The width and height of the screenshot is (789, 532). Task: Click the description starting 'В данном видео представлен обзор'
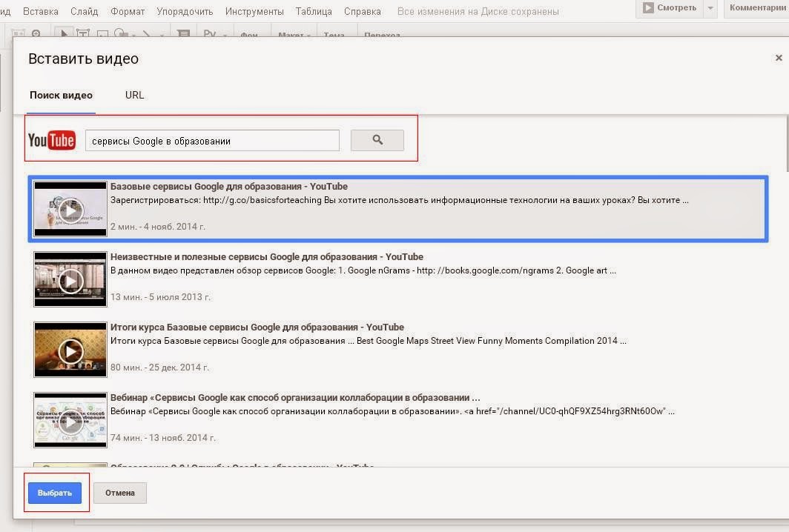click(x=363, y=270)
